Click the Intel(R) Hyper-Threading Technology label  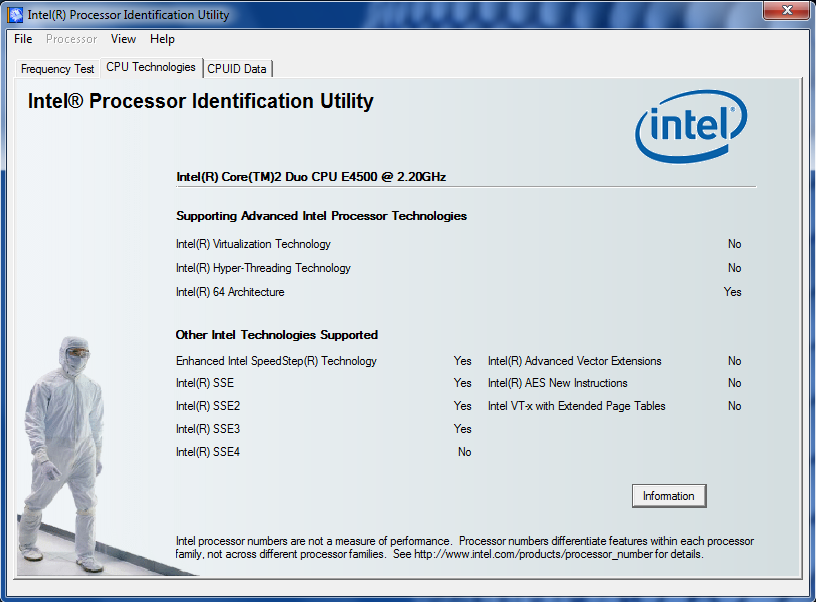coord(263,268)
